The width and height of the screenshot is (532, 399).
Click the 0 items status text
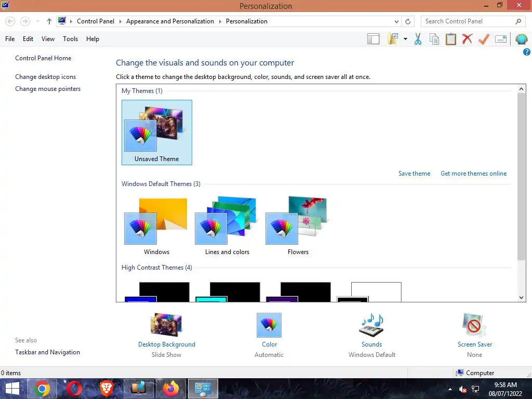point(11,373)
